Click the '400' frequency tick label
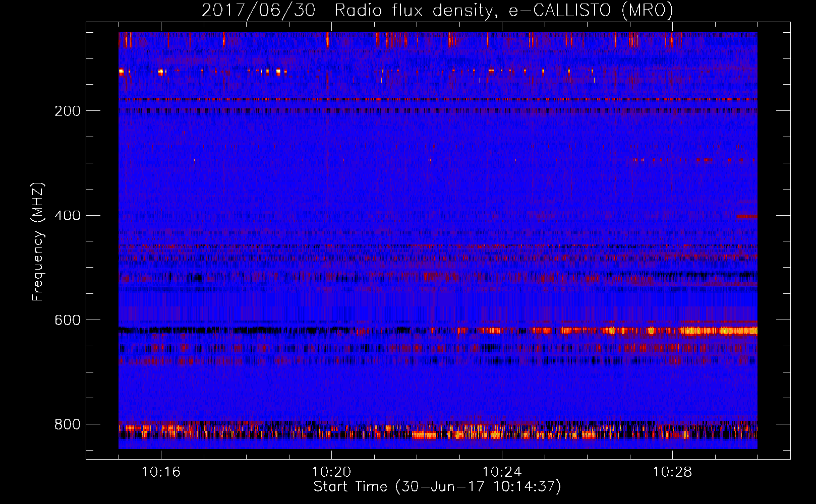Viewport: 816px width, 504px height. click(x=67, y=216)
